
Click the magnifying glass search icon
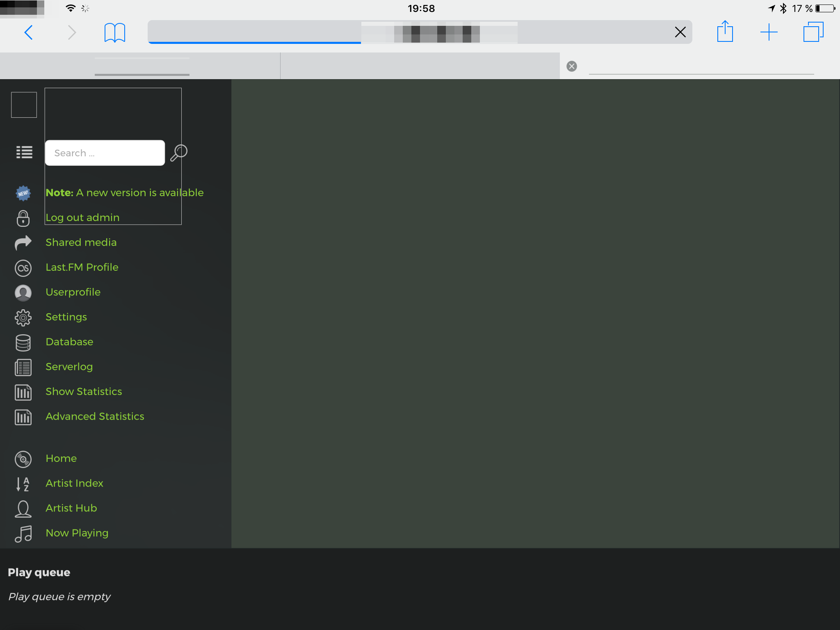tap(179, 153)
